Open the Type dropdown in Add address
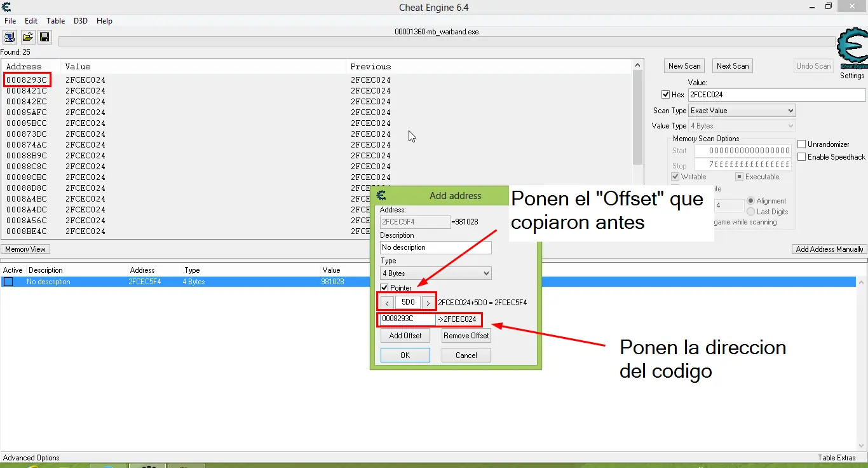The image size is (868, 468). pos(436,273)
